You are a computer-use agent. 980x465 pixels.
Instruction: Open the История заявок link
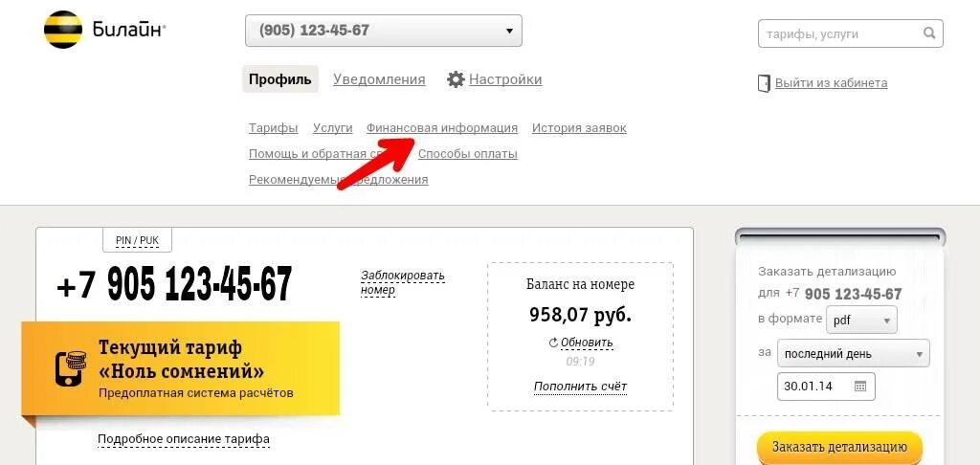point(579,128)
